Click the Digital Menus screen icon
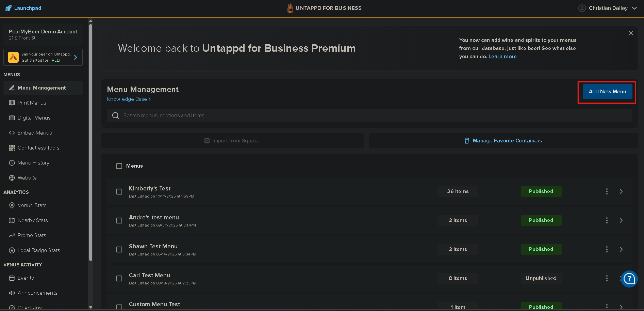The height and width of the screenshot is (311, 644). coord(12,118)
